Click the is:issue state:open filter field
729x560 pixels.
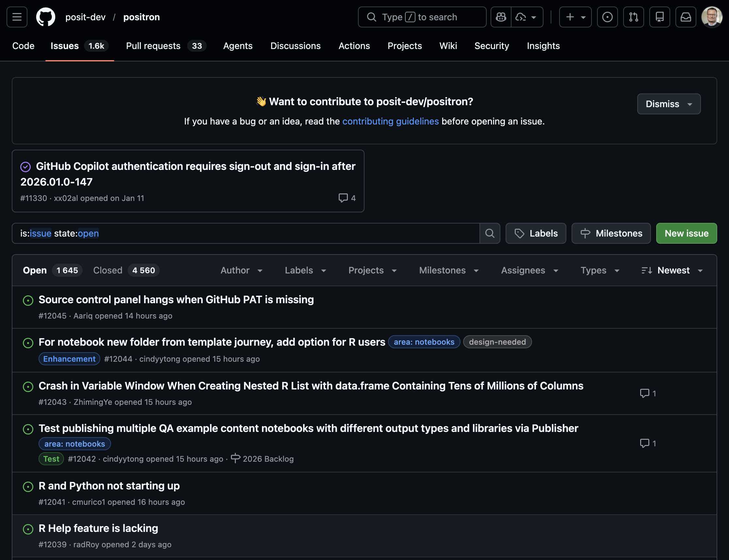(246, 233)
